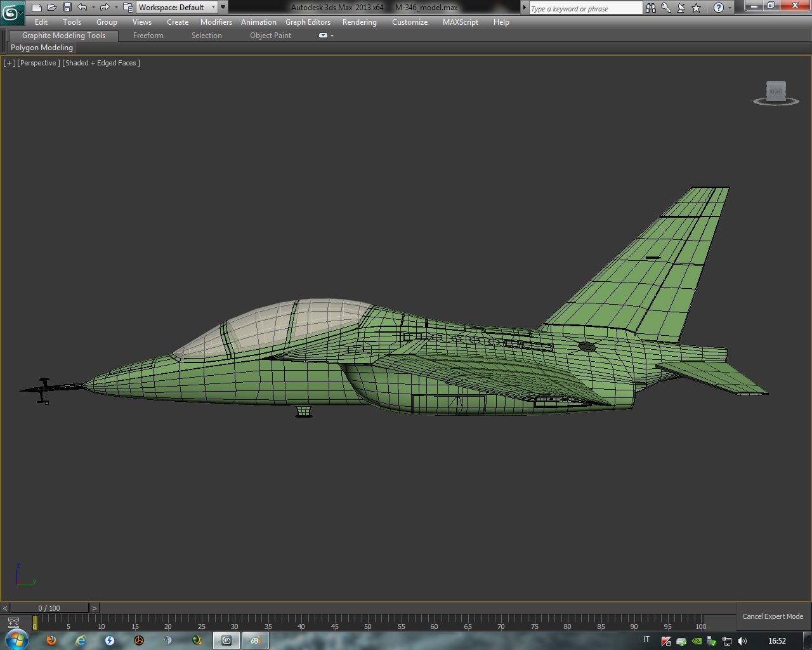Click the volume speaker tray icon

[742, 641]
